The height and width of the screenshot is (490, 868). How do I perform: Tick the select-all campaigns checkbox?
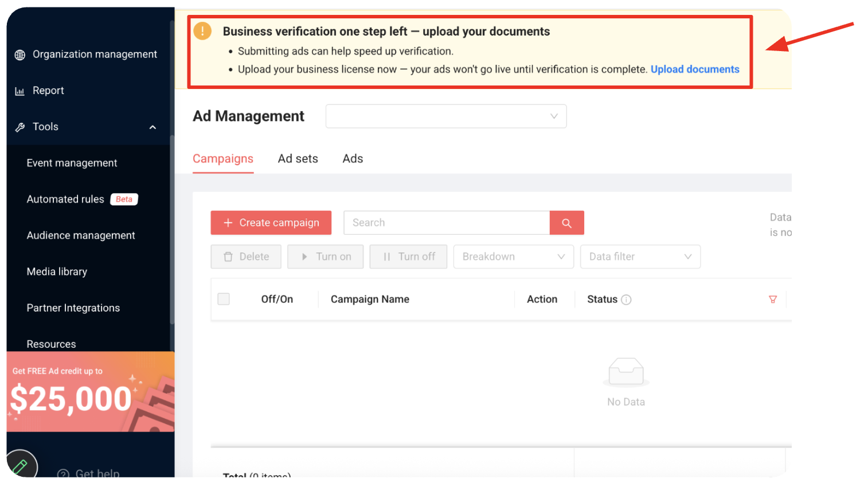pos(224,299)
